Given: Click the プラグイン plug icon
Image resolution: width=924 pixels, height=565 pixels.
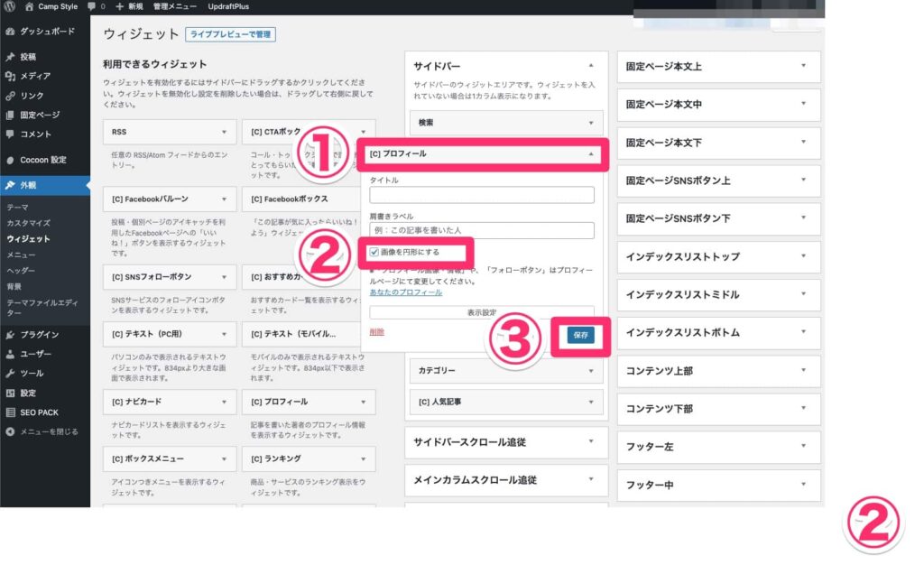Looking at the screenshot, I should [x=10, y=335].
